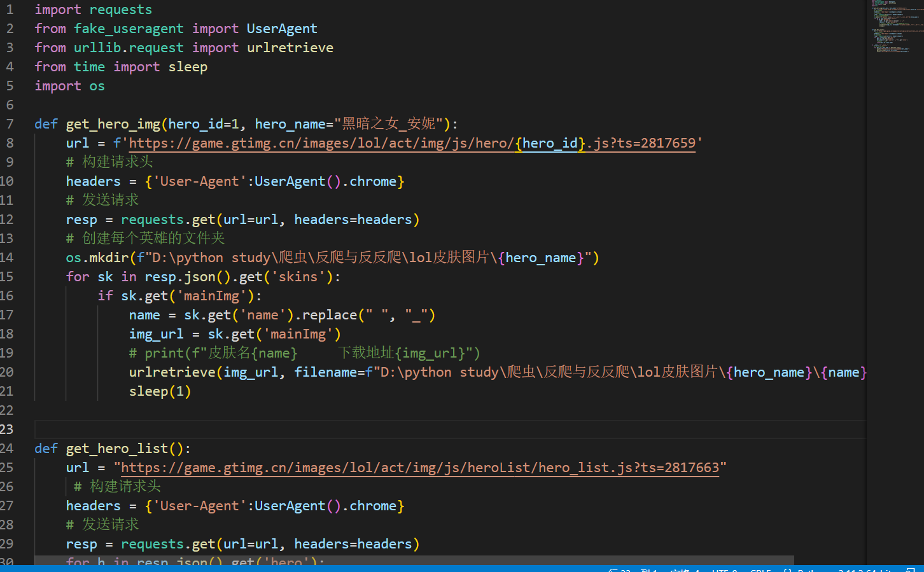This screenshot has width=924, height=572.
Task: Click sleep(1) on line 21
Action: [160, 391]
